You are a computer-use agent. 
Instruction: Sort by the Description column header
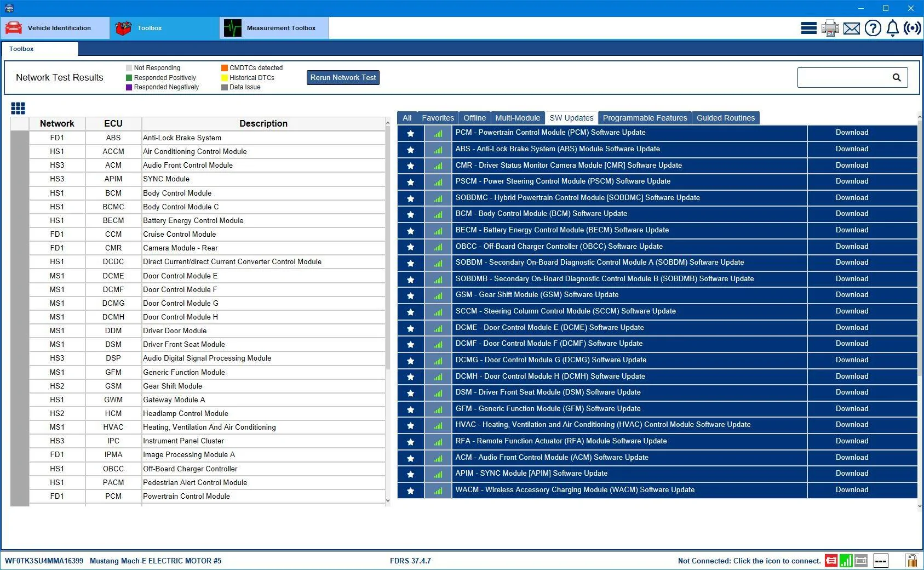pyautogui.click(x=263, y=123)
